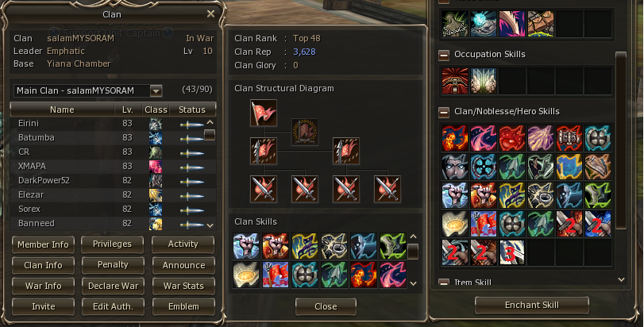
Task: Sort members by Name column header
Action: click(62, 110)
